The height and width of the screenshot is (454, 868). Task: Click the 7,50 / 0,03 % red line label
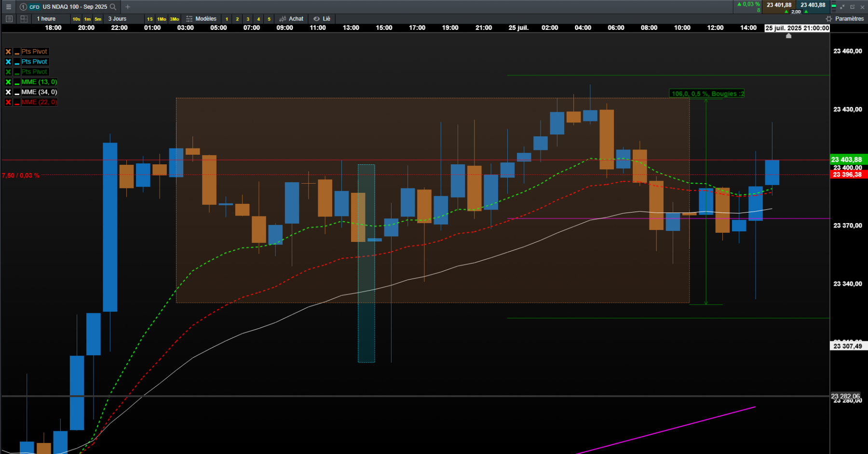click(21, 175)
